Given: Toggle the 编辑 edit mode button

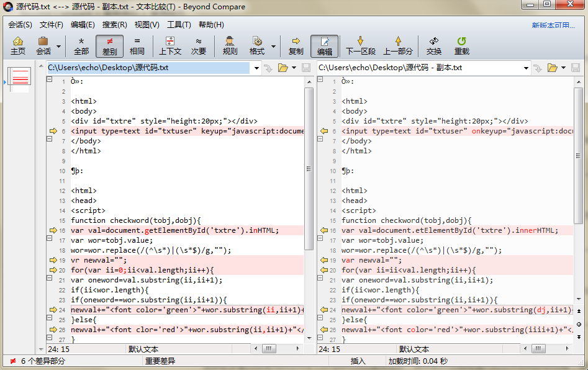Looking at the screenshot, I should coord(324,45).
